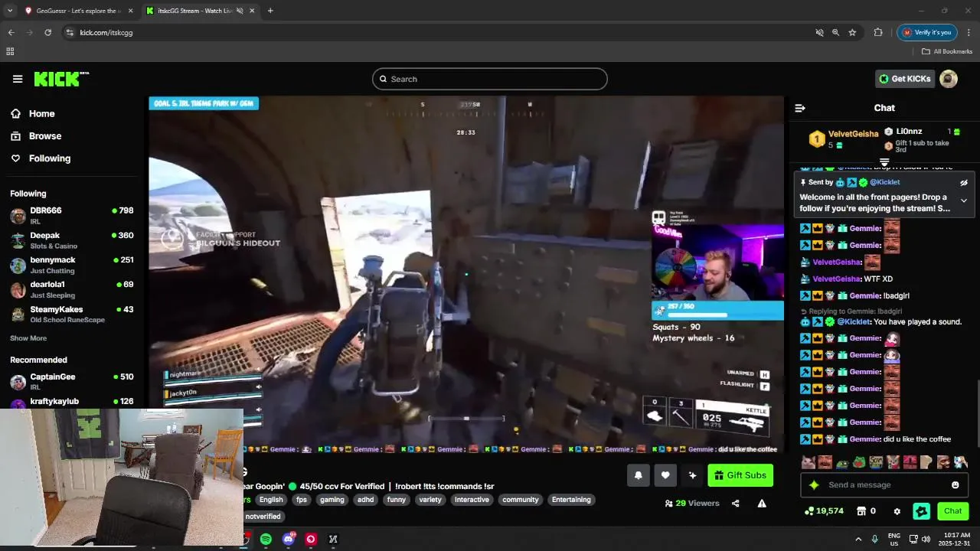The width and height of the screenshot is (980, 551).
Task: Collapse the gift leaderboard handle
Action: click(x=884, y=162)
